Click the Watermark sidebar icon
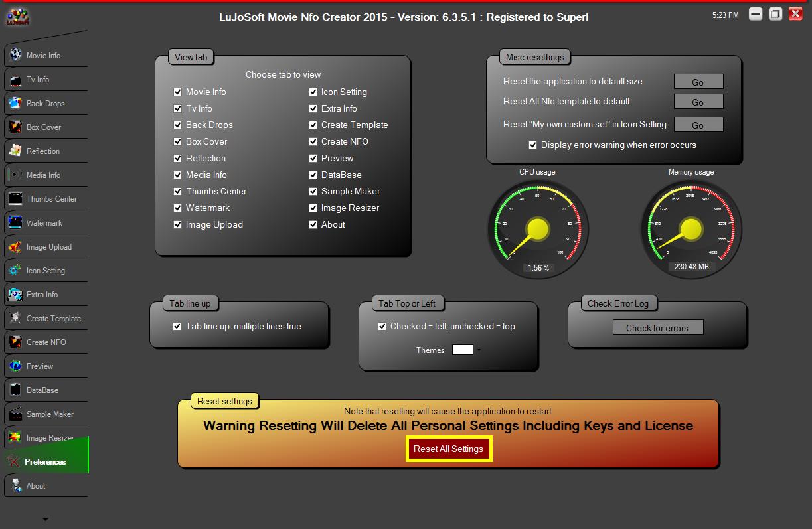The height and width of the screenshot is (529, 812). click(15, 222)
